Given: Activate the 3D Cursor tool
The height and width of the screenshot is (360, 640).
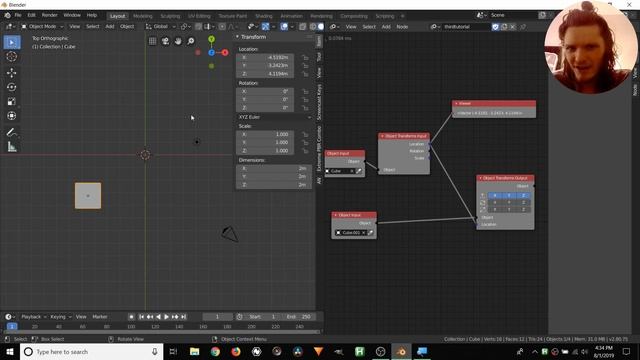Looking at the screenshot, I should [x=12, y=57].
